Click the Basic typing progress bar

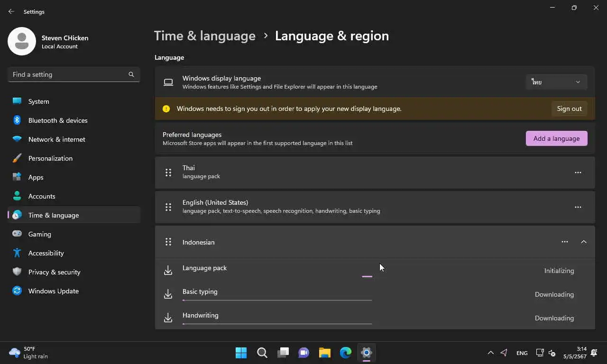277,300
